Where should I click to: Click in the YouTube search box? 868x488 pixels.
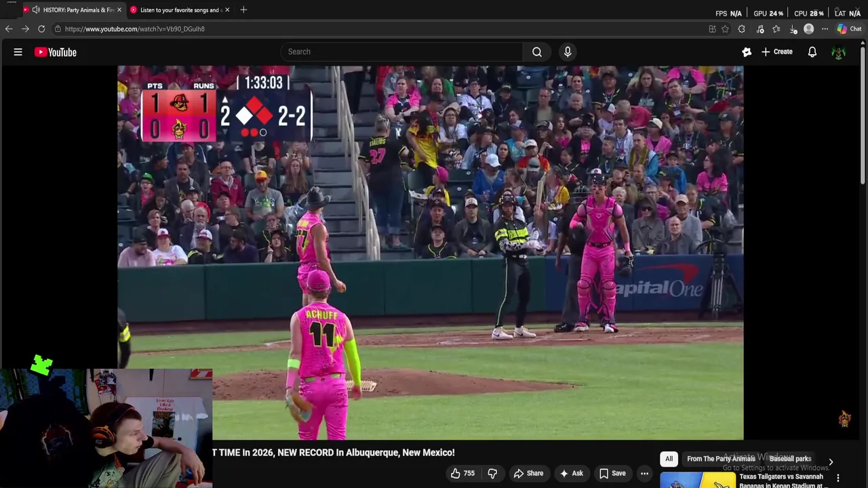point(401,52)
